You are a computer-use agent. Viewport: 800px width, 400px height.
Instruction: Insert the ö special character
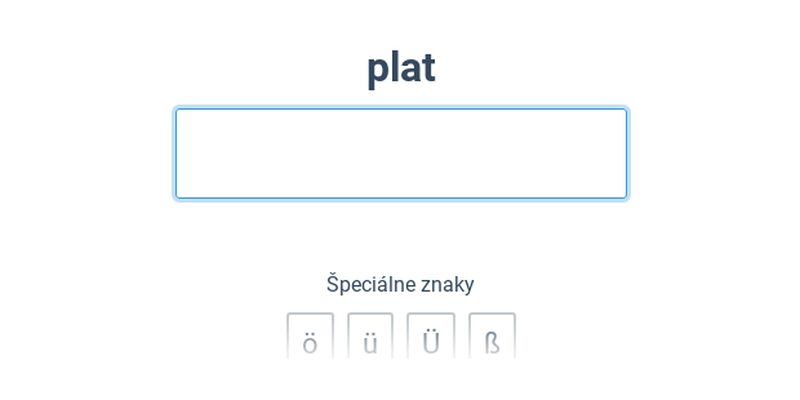click(x=310, y=336)
